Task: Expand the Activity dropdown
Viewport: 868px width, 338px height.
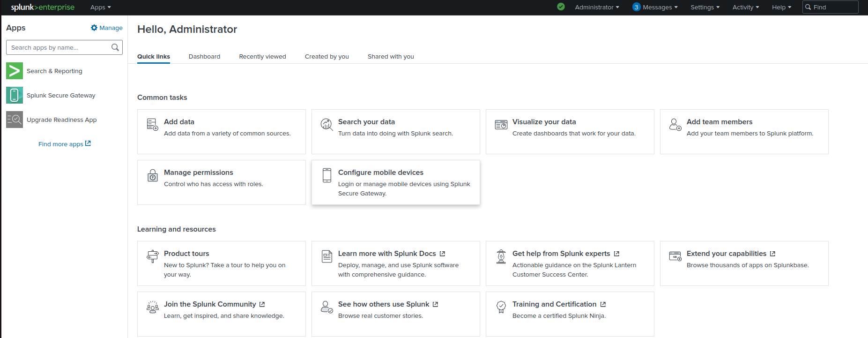Action: coord(746,7)
